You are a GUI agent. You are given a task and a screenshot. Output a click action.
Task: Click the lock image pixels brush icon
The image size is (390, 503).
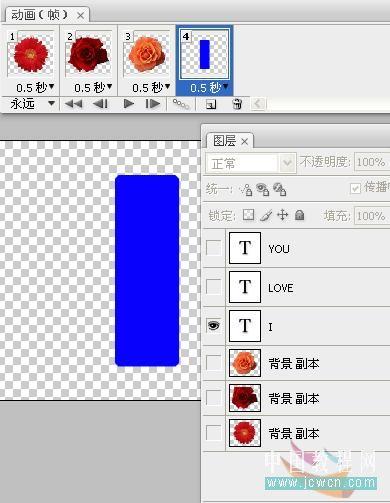[x=266, y=215]
